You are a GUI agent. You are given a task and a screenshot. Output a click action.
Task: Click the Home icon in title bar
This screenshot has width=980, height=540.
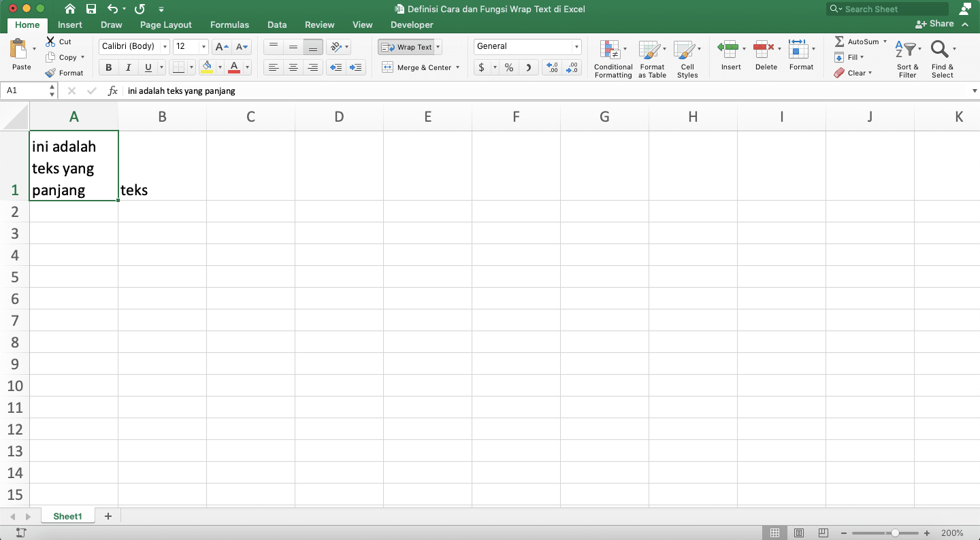click(69, 9)
